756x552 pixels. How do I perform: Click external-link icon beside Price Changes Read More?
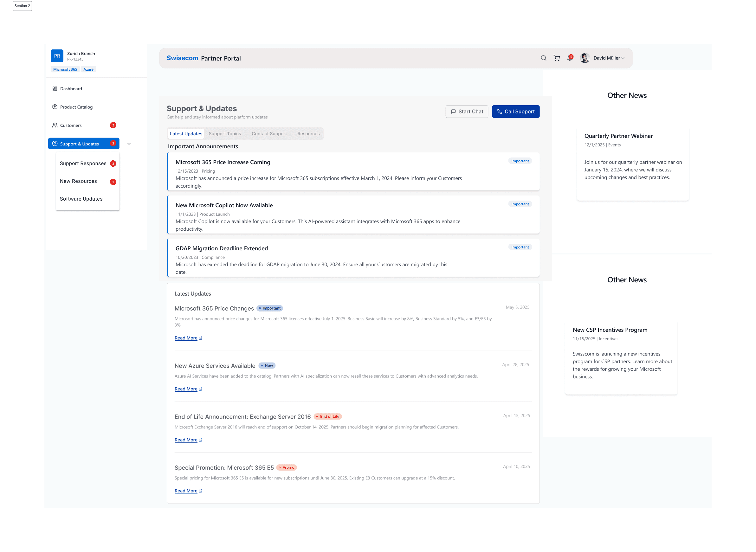point(201,338)
